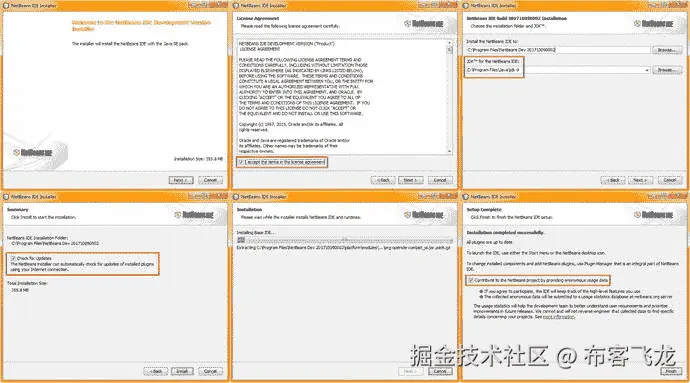Click Browse beside the JDK path field
The image size is (690, 383).
point(667,70)
